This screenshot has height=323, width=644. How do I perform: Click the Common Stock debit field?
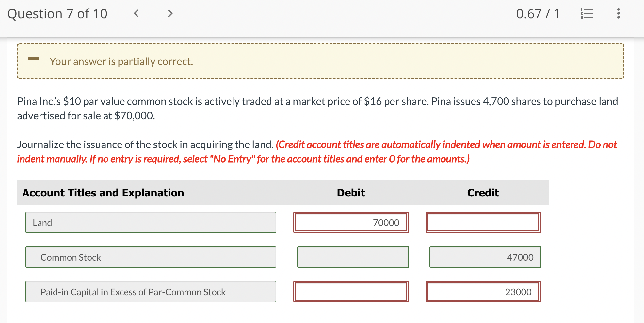tap(352, 257)
